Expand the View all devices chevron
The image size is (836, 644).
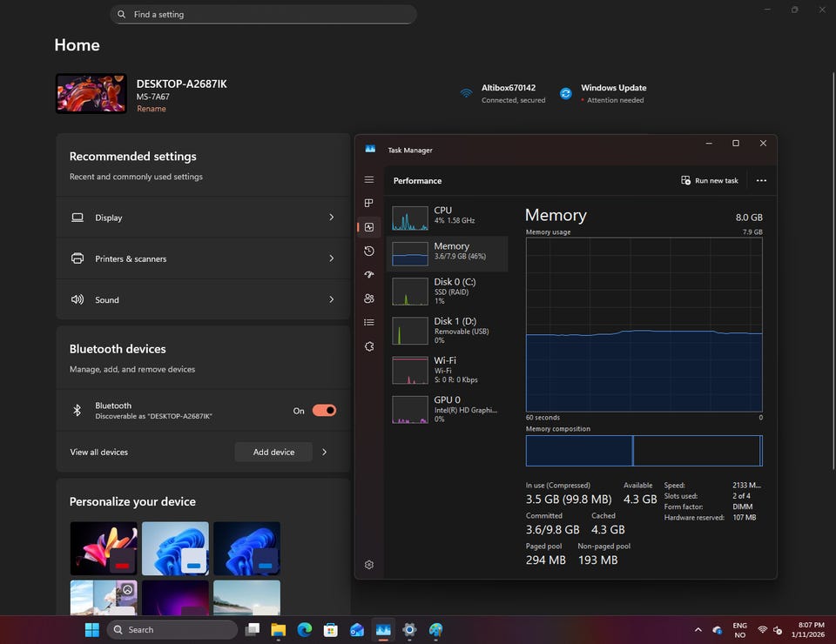point(325,453)
